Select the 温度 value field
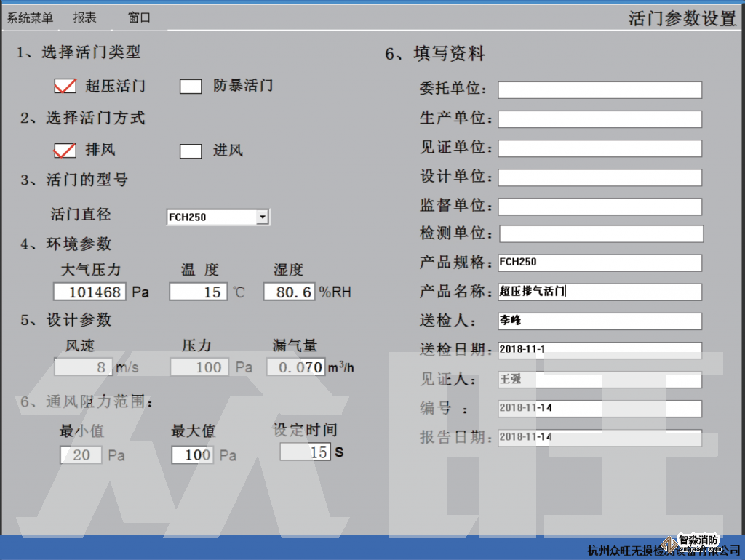The image size is (745, 560). coord(198,292)
